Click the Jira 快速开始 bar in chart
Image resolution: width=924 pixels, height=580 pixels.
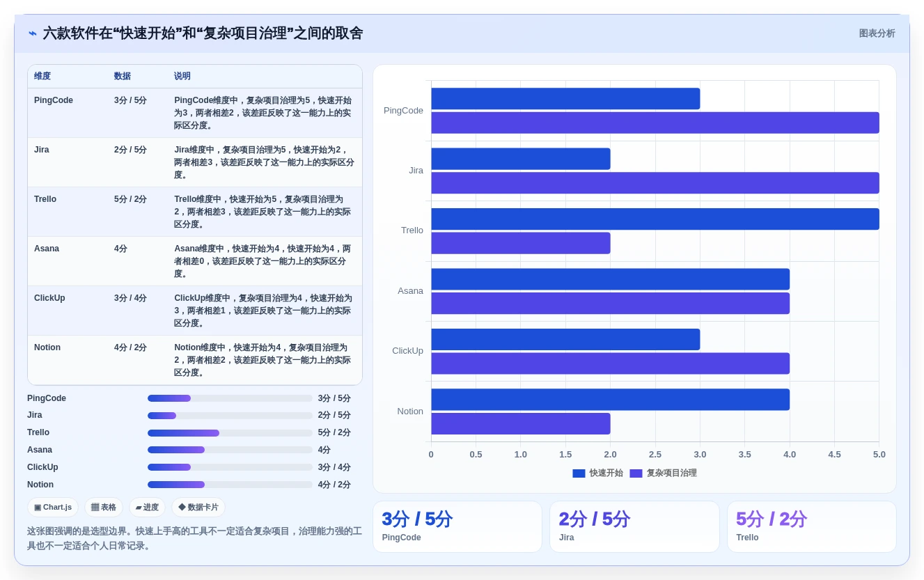(x=521, y=159)
